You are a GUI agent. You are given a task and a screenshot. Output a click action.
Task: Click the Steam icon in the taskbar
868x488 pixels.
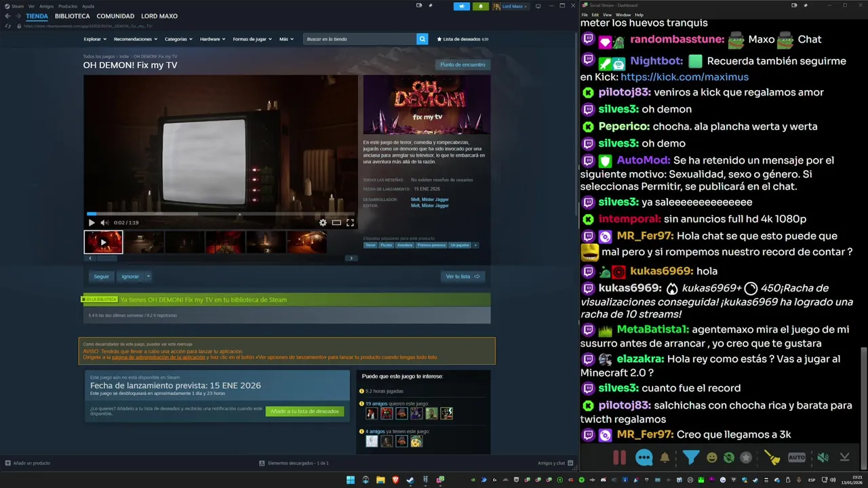[x=410, y=480]
